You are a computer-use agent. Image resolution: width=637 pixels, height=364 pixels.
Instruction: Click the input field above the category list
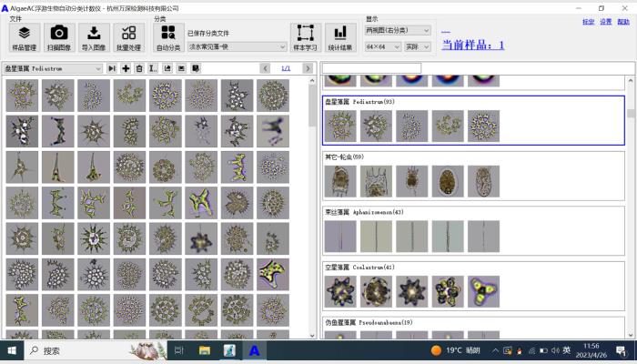371,68
